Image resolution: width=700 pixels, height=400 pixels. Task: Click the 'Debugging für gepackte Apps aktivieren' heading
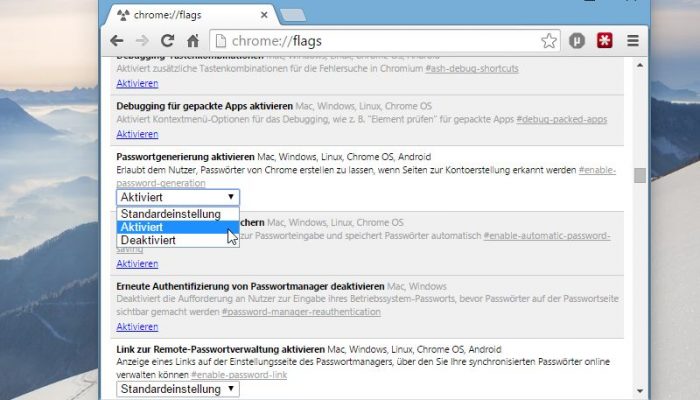204,106
